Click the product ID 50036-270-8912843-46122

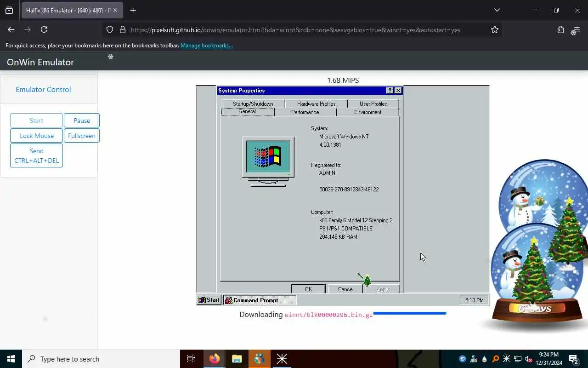click(349, 190)
